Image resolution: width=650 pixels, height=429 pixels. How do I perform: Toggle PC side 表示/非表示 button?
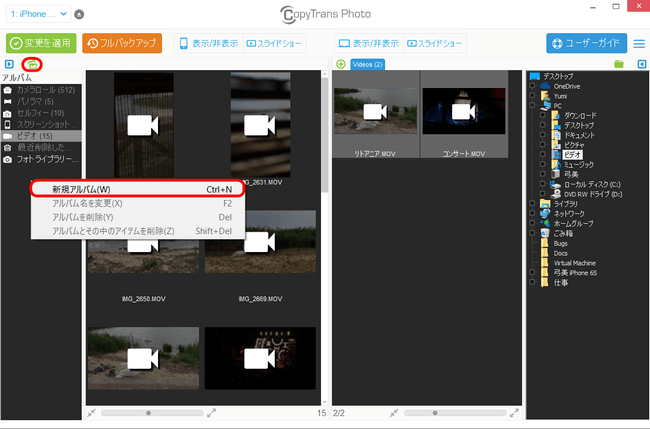(x=369, y=43)
